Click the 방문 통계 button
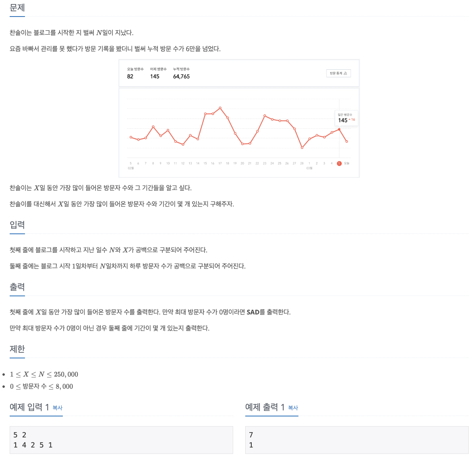 (x=339, y=73)
